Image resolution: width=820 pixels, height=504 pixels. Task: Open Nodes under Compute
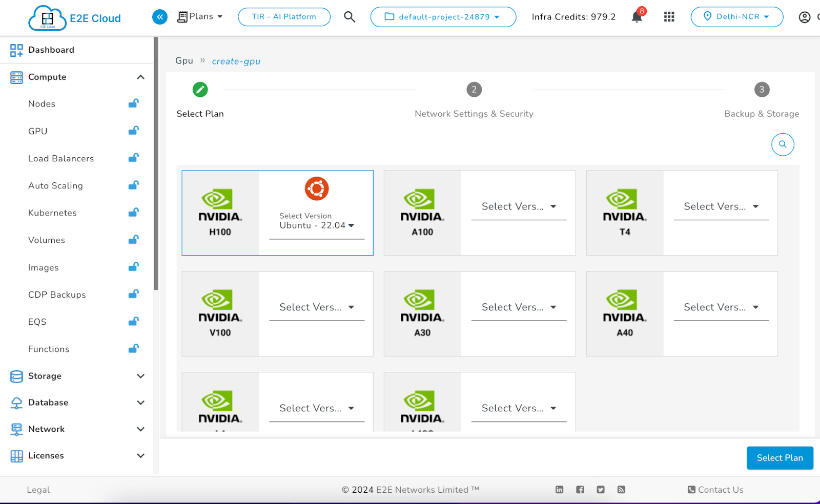42,104
